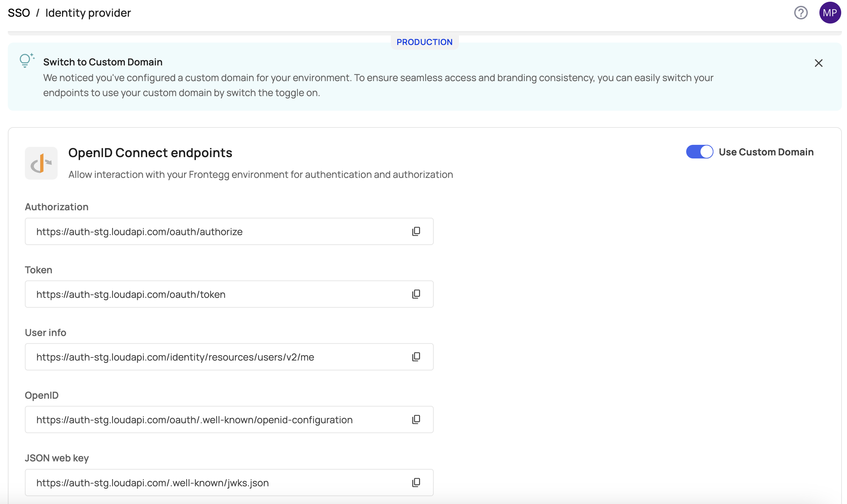847x504 pixels.
Task: Click the Identity provider breadcrumb
Action: tap(88, 13)
